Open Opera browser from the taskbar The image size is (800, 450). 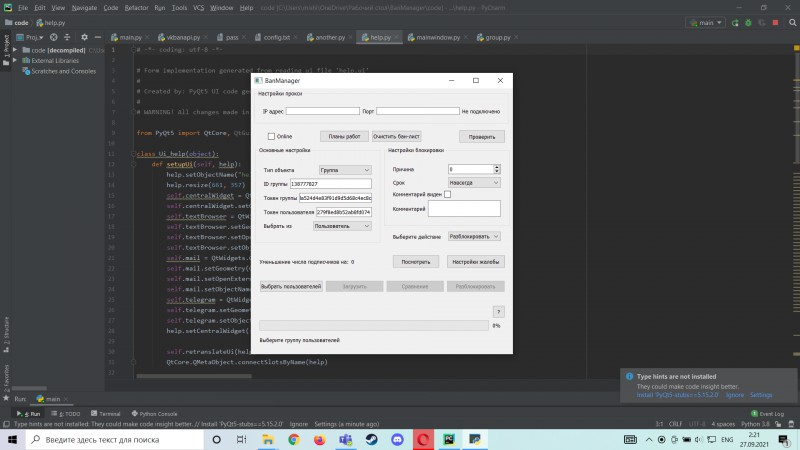coord(423,439)
